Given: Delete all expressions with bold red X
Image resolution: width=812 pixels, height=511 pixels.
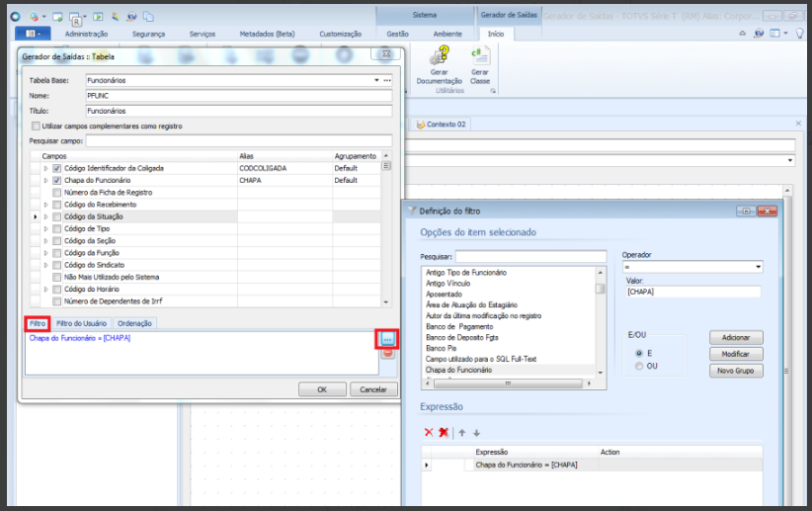Looking at the screenshot, I should coord(444,432).
